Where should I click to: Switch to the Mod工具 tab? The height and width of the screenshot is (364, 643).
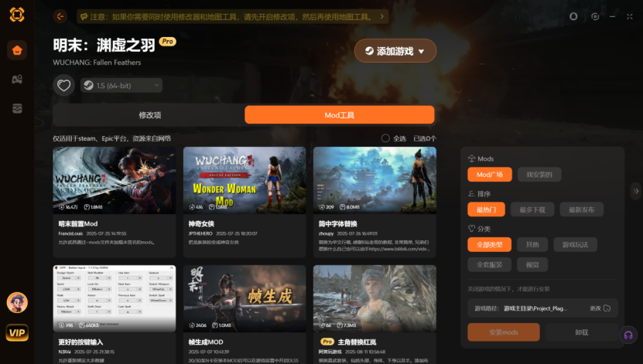pyautogui.click(x=339, y=115)
